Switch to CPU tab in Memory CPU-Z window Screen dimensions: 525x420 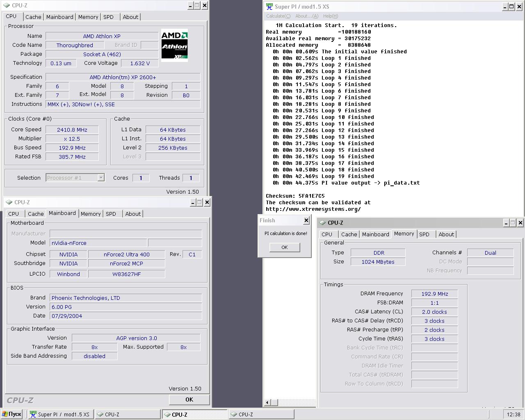(327, 234)
